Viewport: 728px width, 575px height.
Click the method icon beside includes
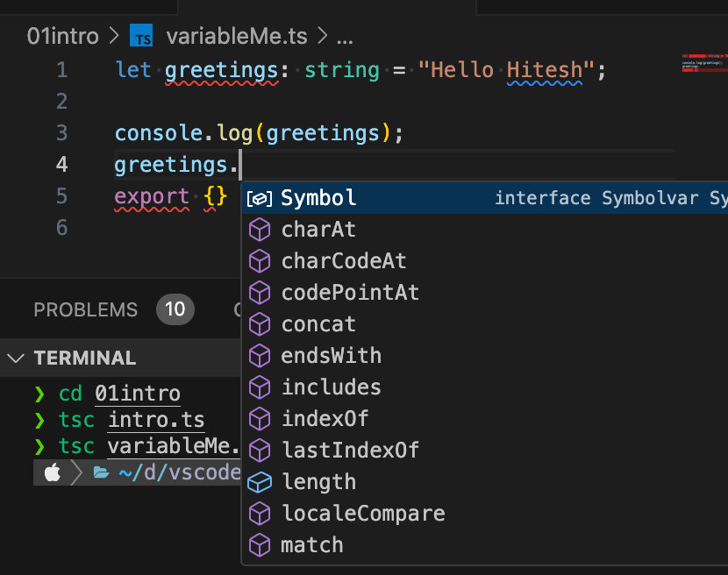[x=260, y=388]
